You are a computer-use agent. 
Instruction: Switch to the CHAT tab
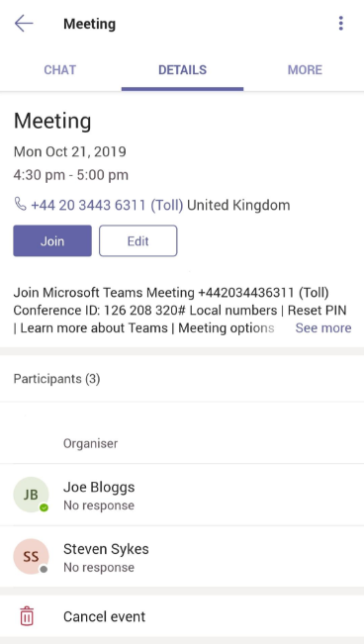[x=60, y=70]
